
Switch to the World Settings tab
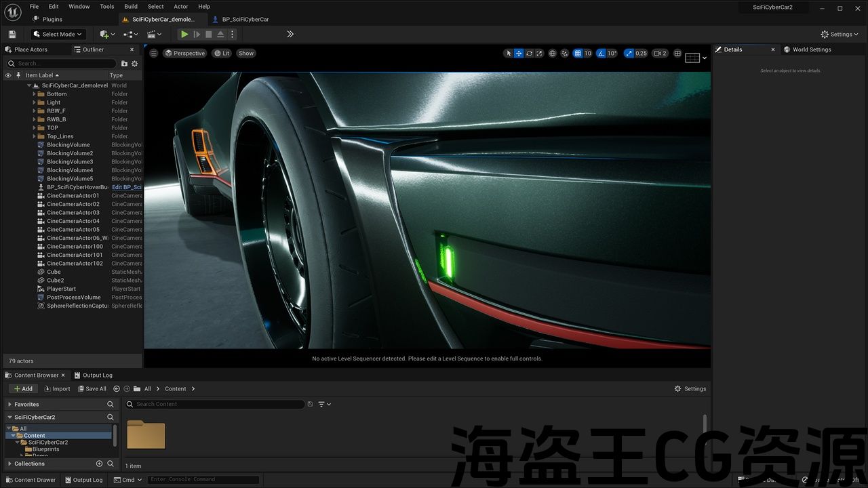pyautogui.click(x=811, y=49)
